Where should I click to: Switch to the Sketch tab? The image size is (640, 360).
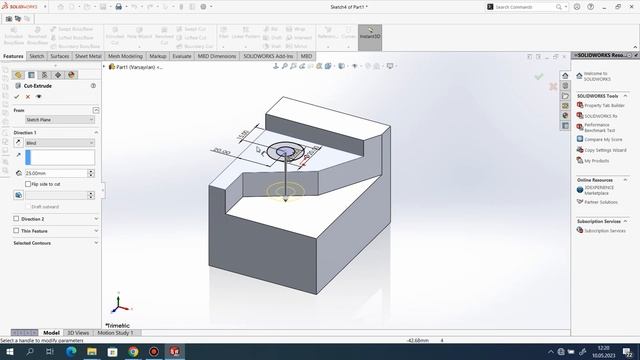(37, 56)
